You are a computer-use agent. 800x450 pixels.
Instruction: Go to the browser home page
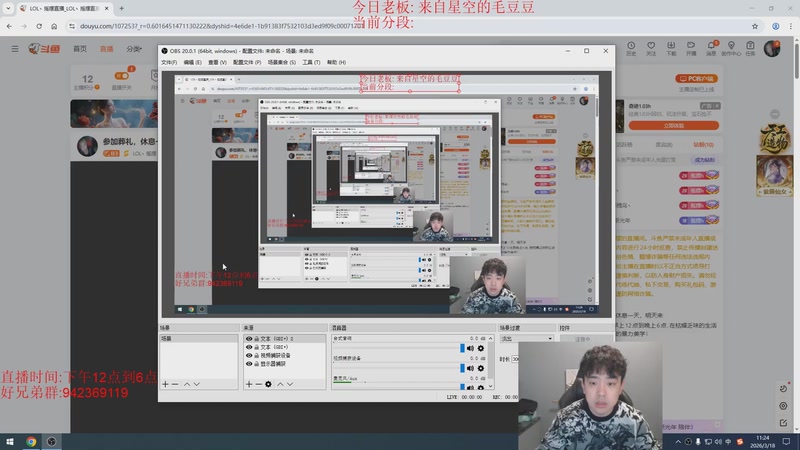coord(54,26)
